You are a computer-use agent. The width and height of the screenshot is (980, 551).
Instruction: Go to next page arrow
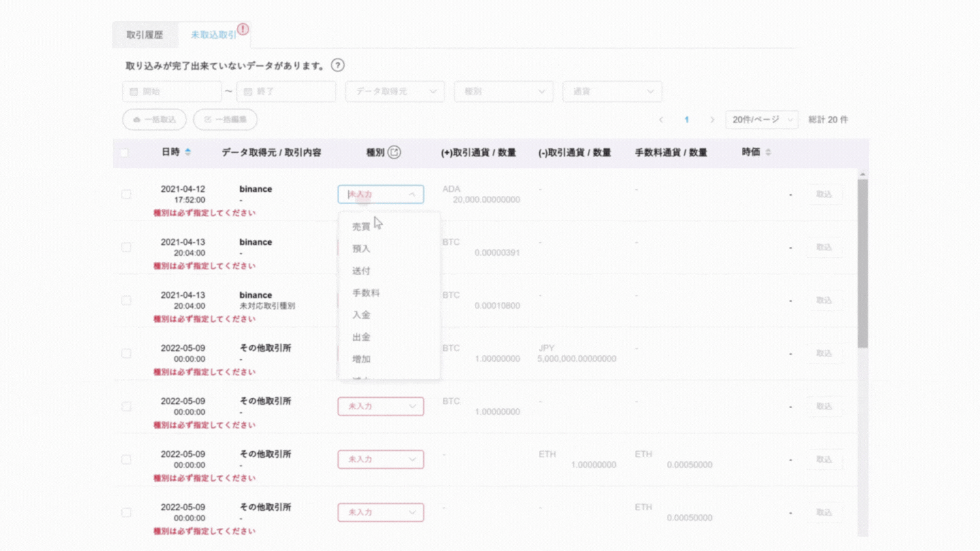pyautogui.click(x=713, y=120)
